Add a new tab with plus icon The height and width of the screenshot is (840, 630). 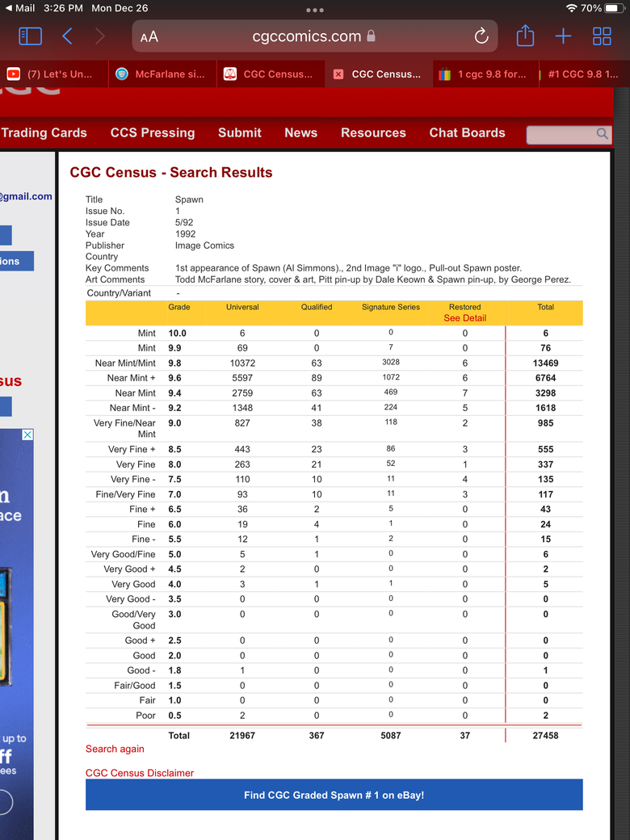point(563,36)
